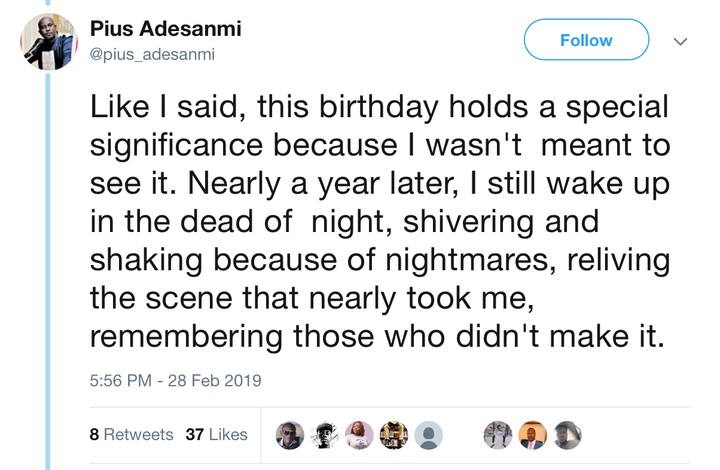This screenshot has width=720, height=470.
Task: Open the third liker avatar with pink background
Action: tap(360, 435)
